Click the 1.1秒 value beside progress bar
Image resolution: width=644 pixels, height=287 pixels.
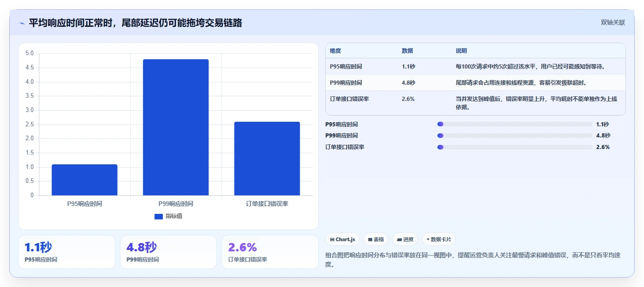click(x=603, y=124)
